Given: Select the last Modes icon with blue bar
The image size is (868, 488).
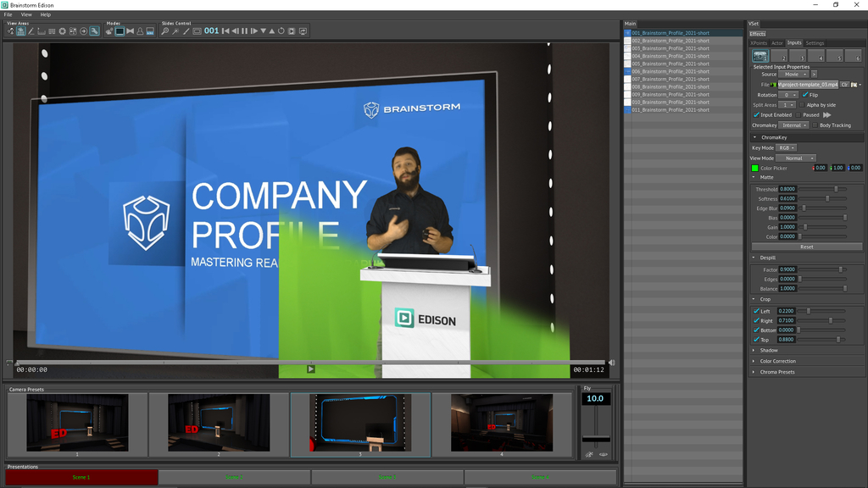Looking at the screenshot, I should coord(150,31).
